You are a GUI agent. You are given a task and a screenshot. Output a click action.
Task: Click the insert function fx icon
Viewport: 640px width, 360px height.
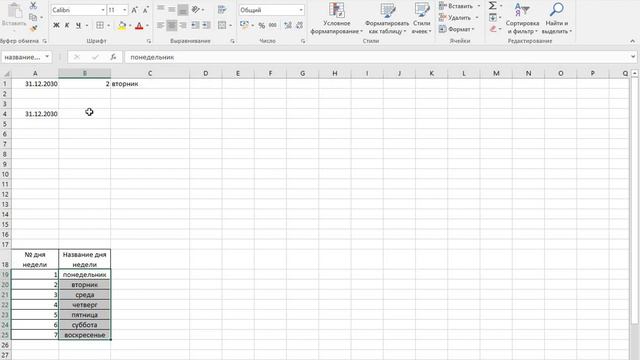click(113, 57)
